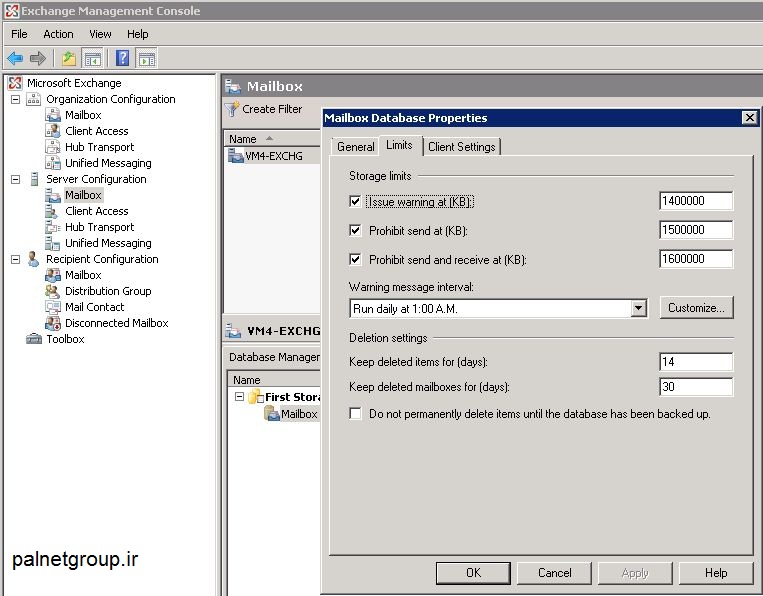The height and width of the screenshot is (596, 763).
Task: Click the Create Filter funnel icon
Action: [x=232, y=109]
